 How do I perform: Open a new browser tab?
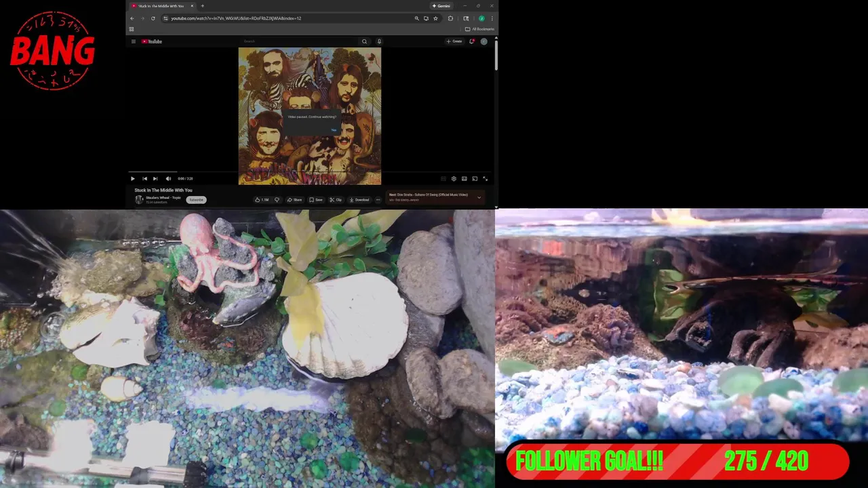pyautogui.click(x=202, y=5)
